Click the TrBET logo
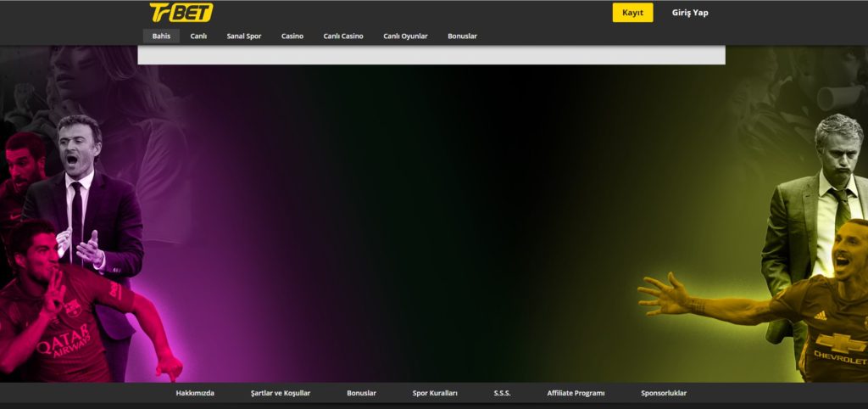This screenshot has width=868, height=409. (181, 12)
